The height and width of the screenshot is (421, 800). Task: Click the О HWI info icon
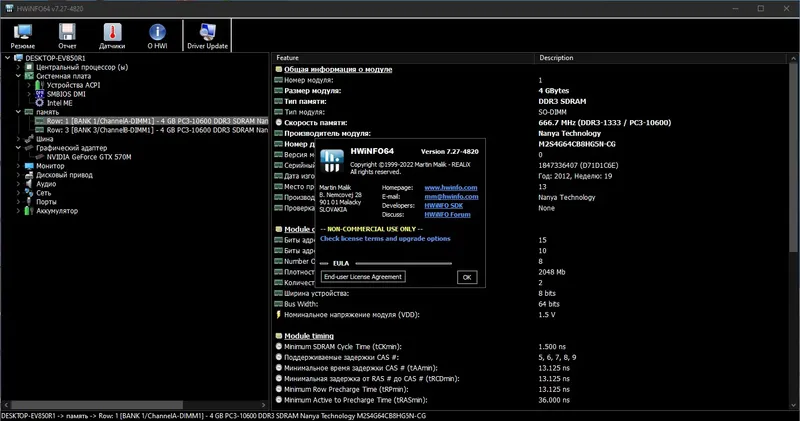157,32
